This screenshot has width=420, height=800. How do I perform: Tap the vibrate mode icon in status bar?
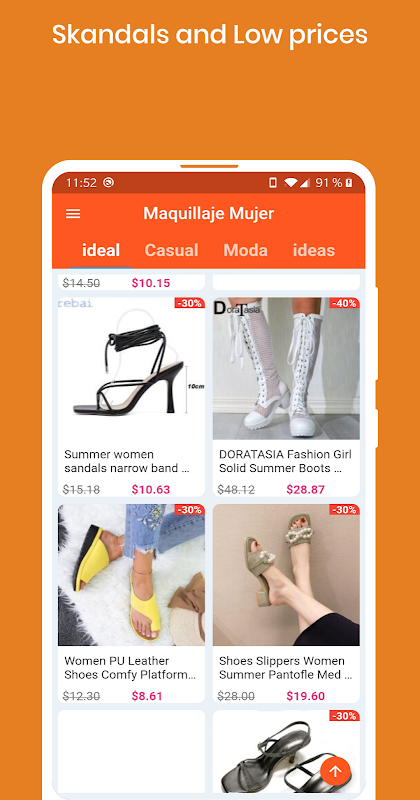click(273, 183)
